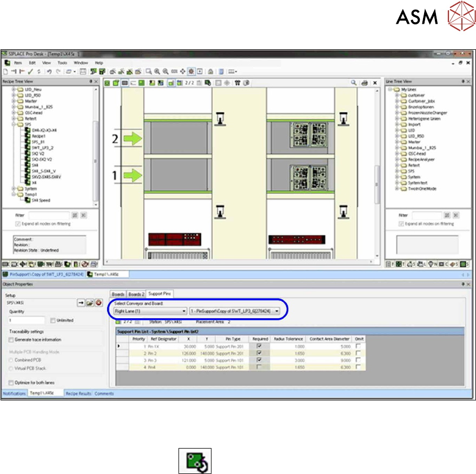Switch to the Recipe Results tab

(78, 393)
